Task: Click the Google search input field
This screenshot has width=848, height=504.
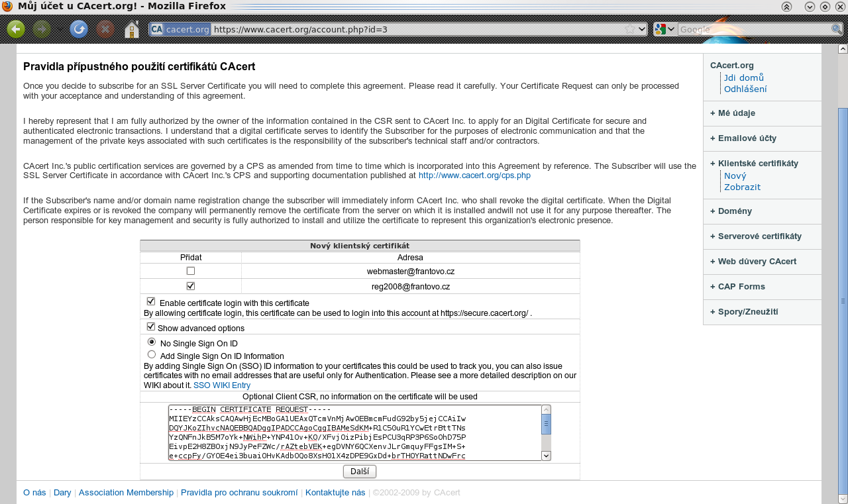Action: (x=754, y=29)
